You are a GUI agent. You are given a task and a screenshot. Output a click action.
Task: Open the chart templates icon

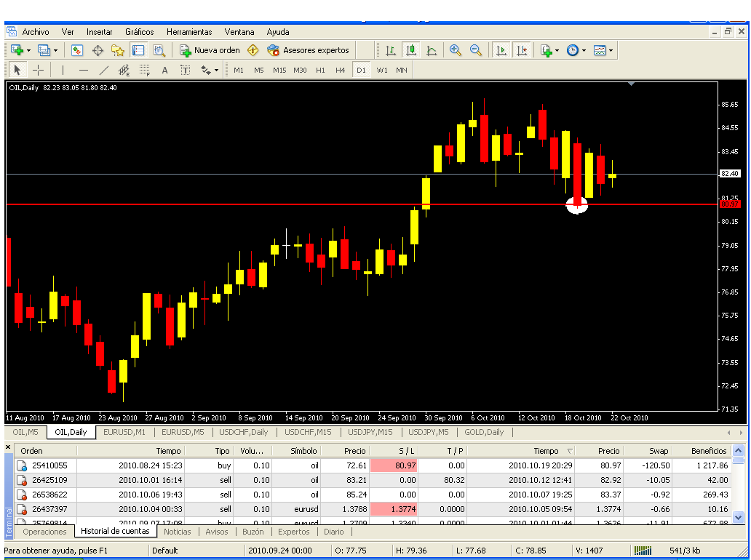coord(599,50)
